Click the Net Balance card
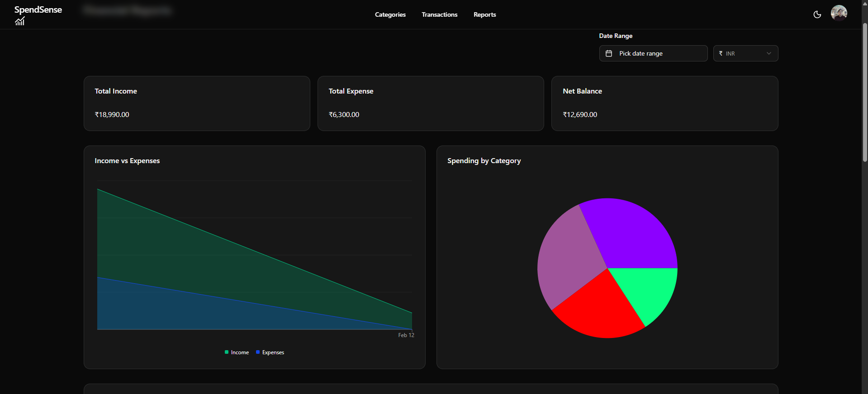The width and height of the screenshot is (868, 394). [x=664, y=103]
